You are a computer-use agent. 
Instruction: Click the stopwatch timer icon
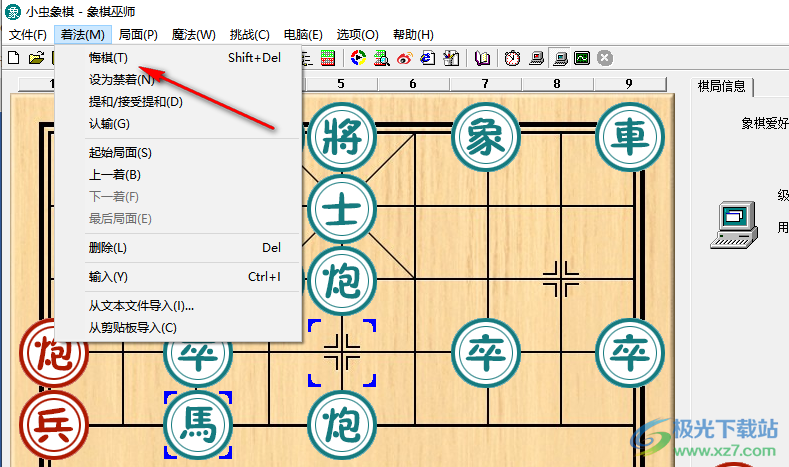pyautogui.click(x=512, y=58)
